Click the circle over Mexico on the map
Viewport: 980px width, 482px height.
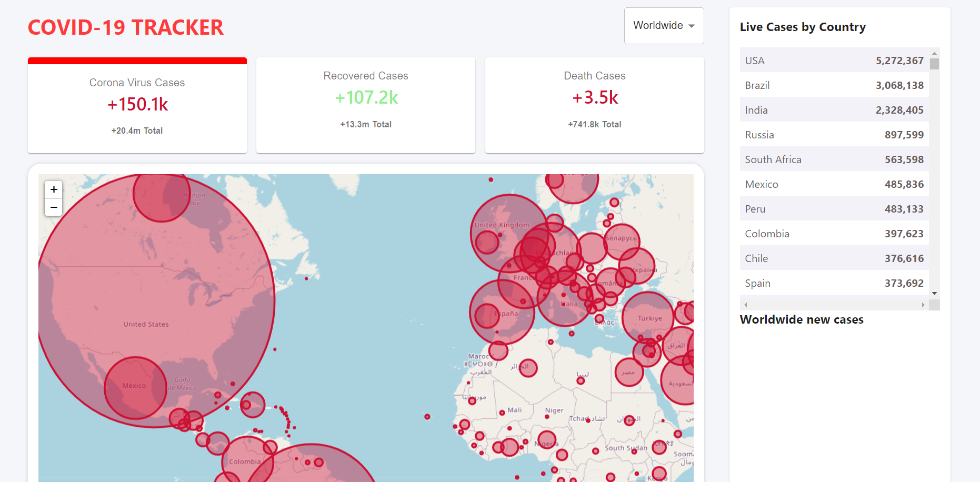pyautogui.click(x=135, y=387)
